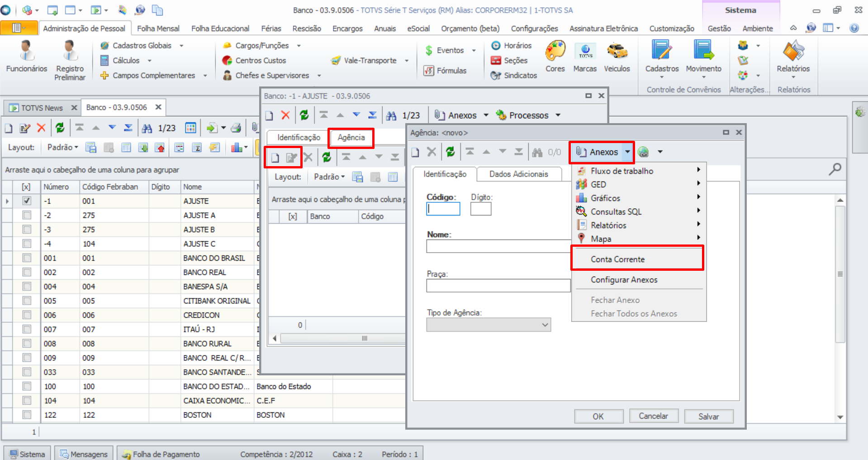Click Fórmulas in the ribbon
The height and width of the screenshot is (460, 868).
[445, 71]
